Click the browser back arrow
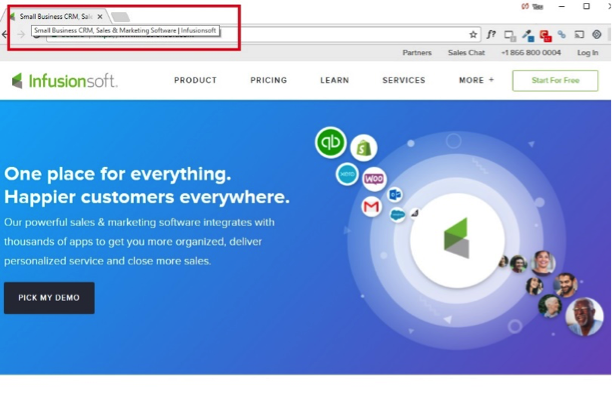Viewport: 612px width, 401px height. point(4,35)
